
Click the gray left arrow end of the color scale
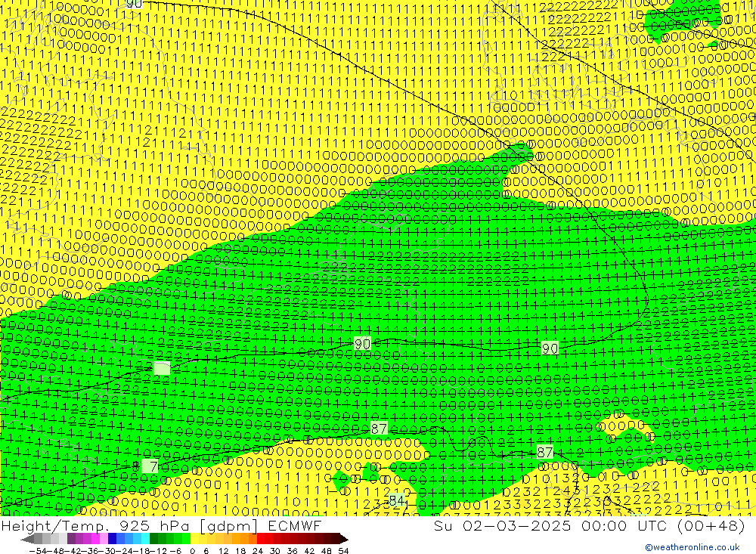(x=27, y=538)
